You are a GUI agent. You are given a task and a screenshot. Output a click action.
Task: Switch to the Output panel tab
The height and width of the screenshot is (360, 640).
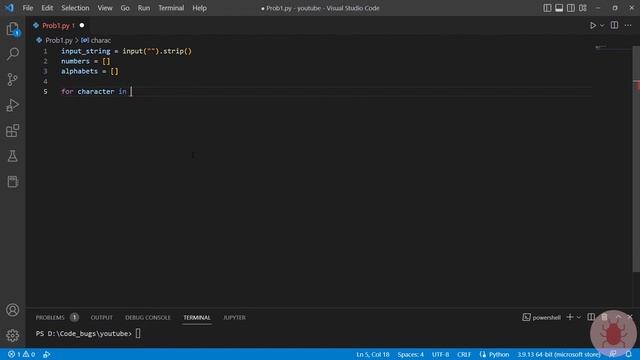(101, 317)
